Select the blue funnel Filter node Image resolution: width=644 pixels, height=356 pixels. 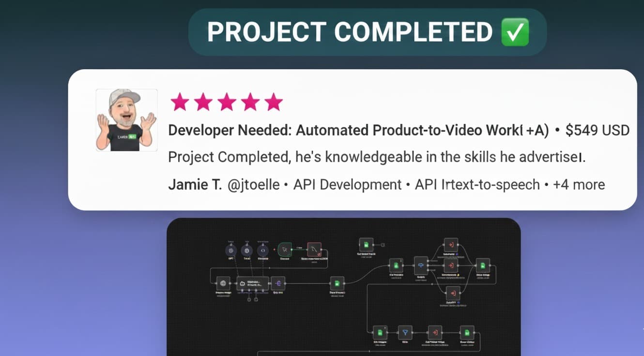(405, 333)
